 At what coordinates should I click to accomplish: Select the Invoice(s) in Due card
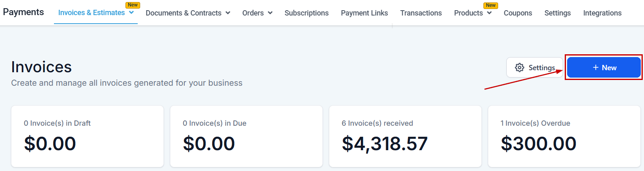point(246,136)
